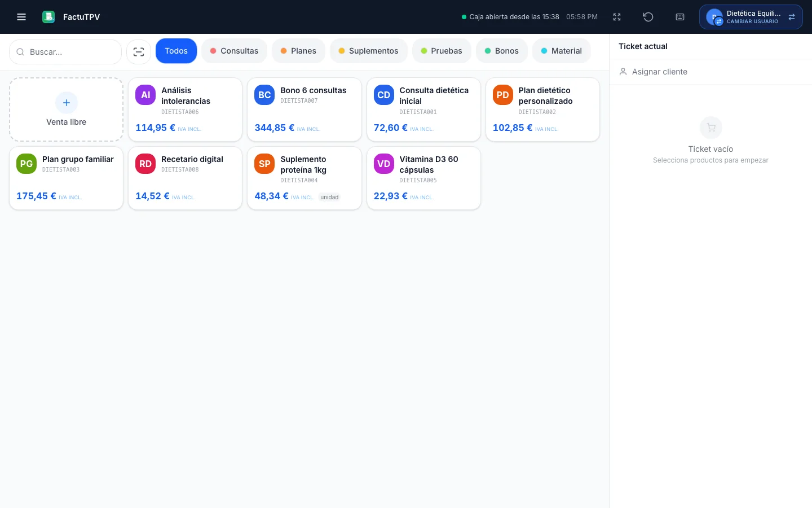Screen dimensions: 812x508
Task: Click the switch user arrows icon
Action: [x=792, y=17]
